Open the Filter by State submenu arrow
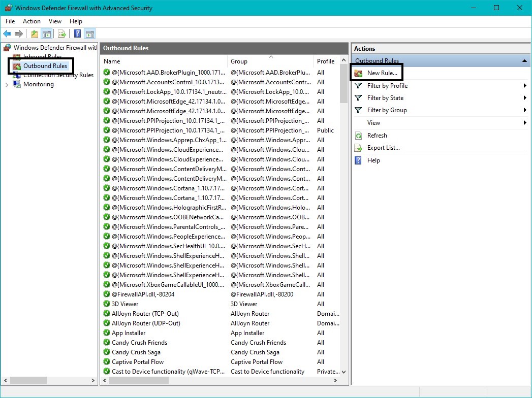Screen dimensions: 532x398 [525, 98]
